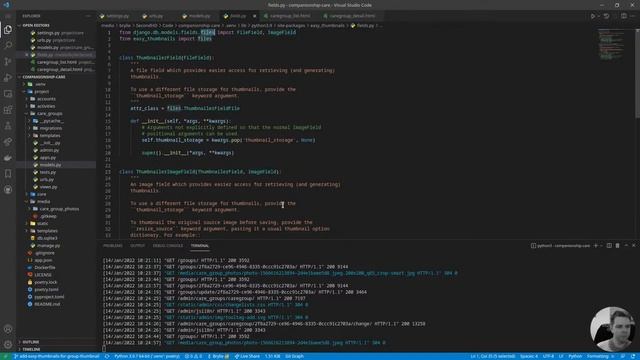This screenshot has height=360, width=640.
Task: Open README.md in the file tree
Action: pyautogui.click(x=47, y=304)
